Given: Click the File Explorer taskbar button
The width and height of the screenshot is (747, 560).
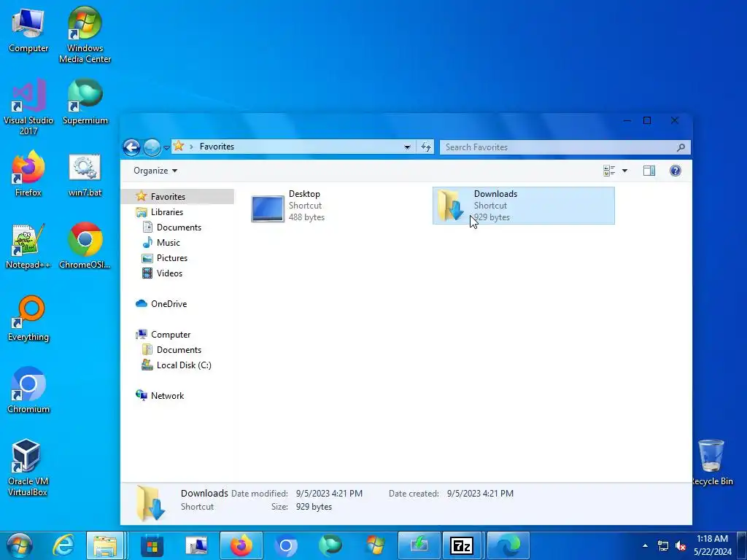Looking at the screenshot, I should [x=105, y=545].
